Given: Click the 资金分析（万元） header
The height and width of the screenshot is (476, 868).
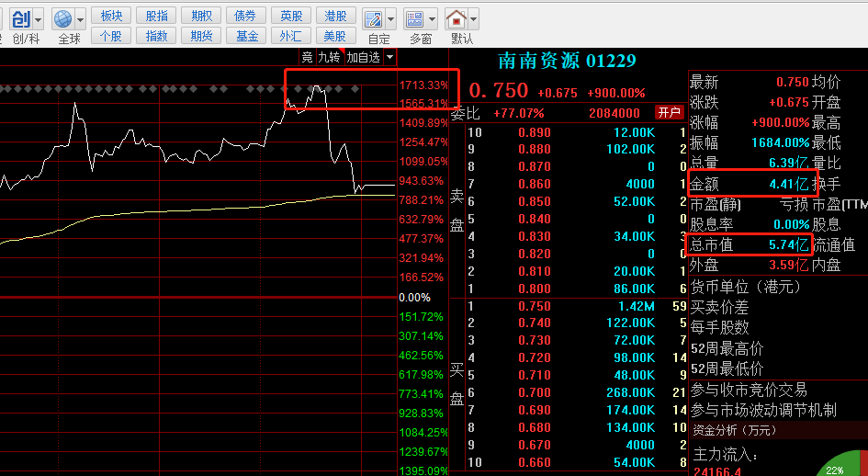Looking at the screenshot, I should point(735,430).
